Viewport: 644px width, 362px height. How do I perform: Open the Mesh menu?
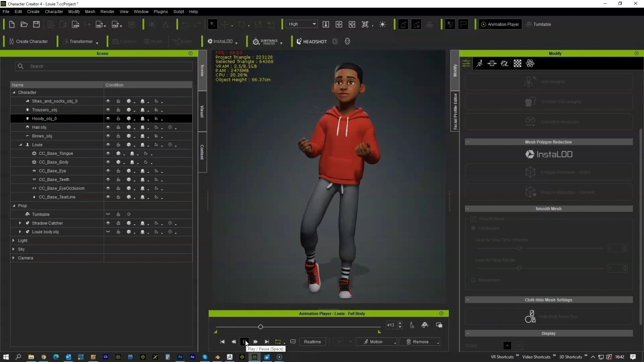pyautogui.click(x=90, y=12)
